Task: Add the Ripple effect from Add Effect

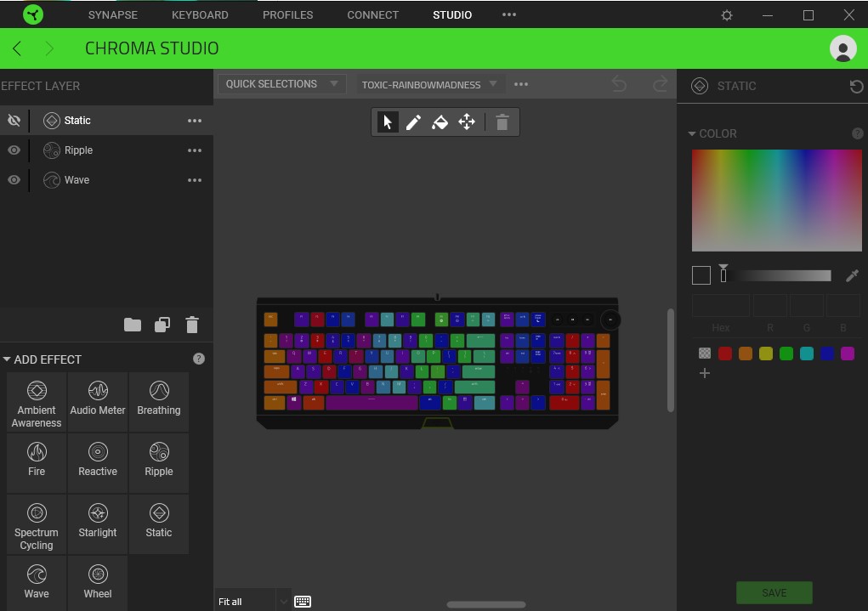Action: coord(159,463)
